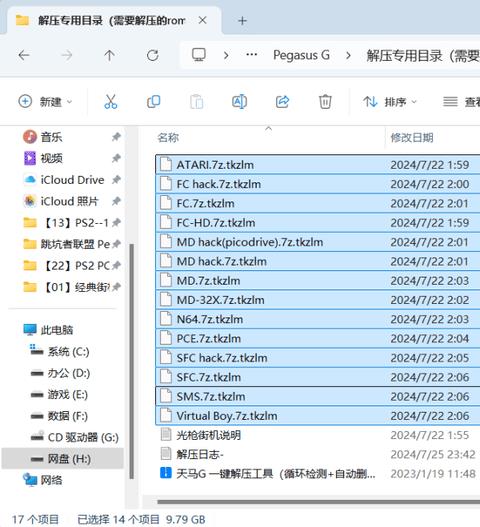Select file SMS.7z.tkzlm
The width and height of the screenshot is (480, 527).
(318, 397)
